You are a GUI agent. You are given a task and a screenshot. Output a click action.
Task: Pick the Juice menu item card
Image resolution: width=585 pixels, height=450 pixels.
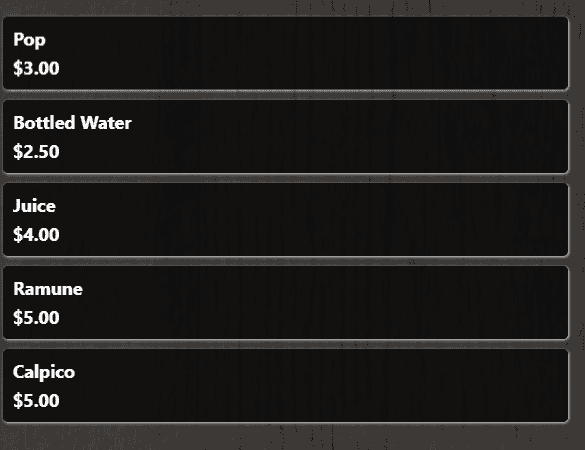[285, 220]
